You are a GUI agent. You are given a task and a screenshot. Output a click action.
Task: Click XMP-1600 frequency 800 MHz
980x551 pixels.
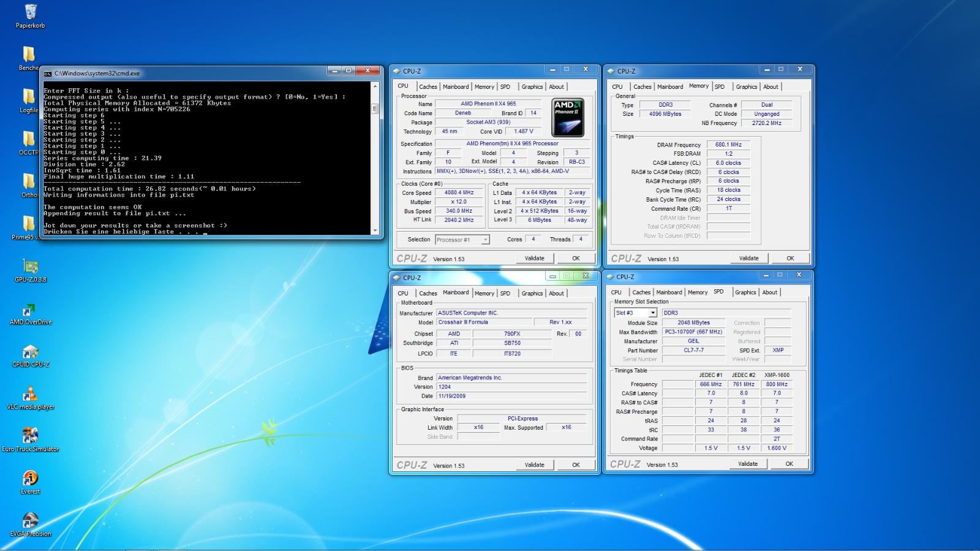click(777, 384)
